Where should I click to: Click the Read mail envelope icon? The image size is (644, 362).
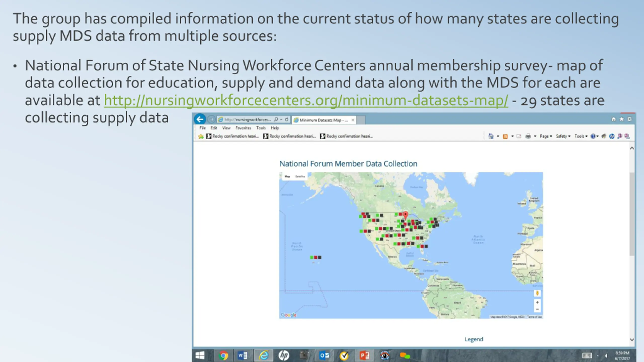(519, 136)
